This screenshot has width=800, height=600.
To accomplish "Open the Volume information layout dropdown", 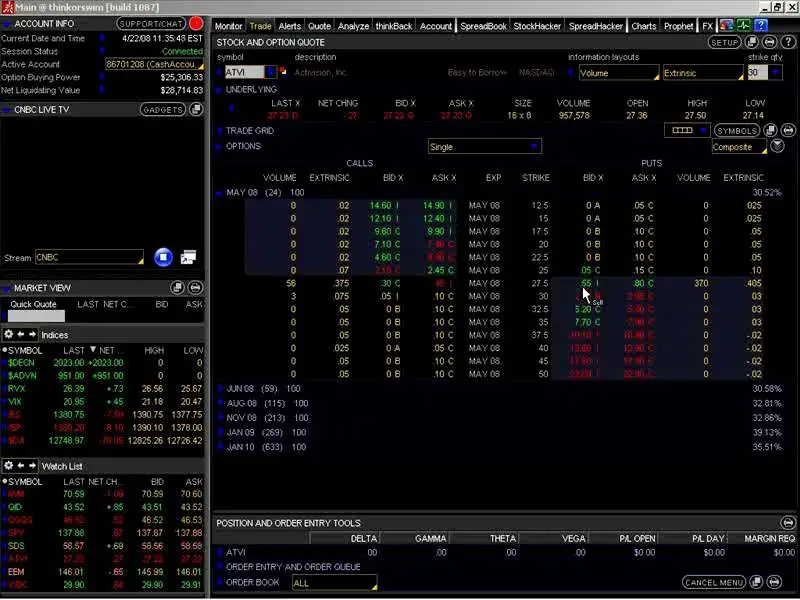I will click(x=619, y=73).
